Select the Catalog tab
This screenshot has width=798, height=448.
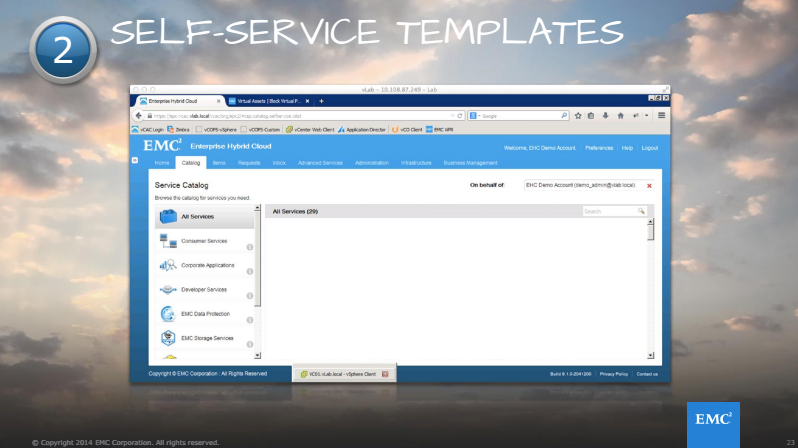(191, 163)
